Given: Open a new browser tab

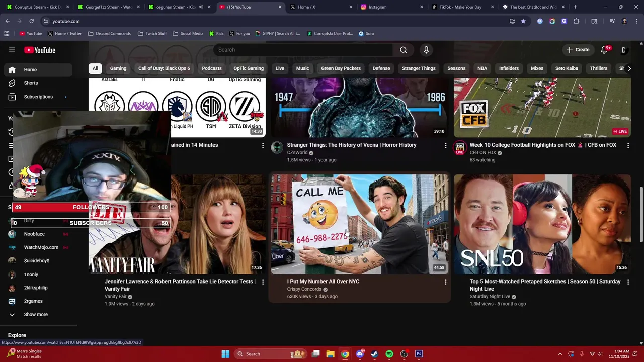Looking at the screenshot, I should (x=575, y=7).
